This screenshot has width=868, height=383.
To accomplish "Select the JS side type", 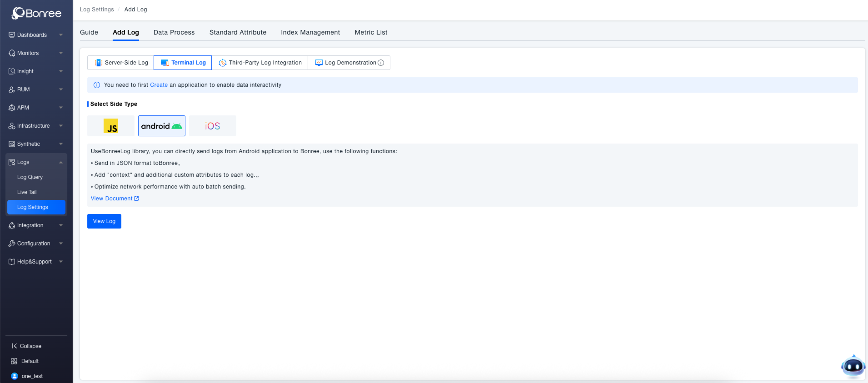I will coord(111,126).
